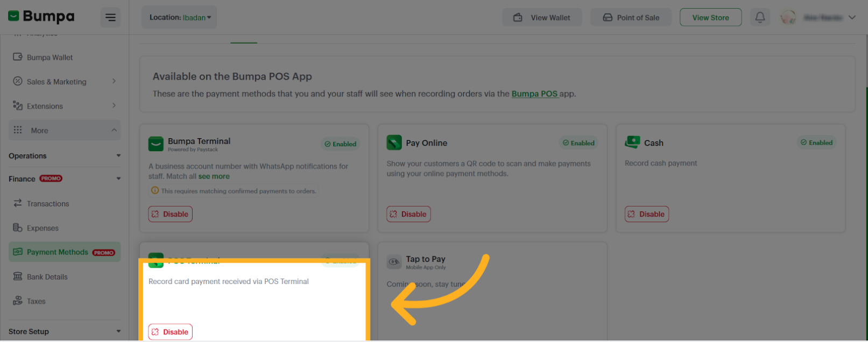Collapse the Store Setup section arrow

click(118, 331)
